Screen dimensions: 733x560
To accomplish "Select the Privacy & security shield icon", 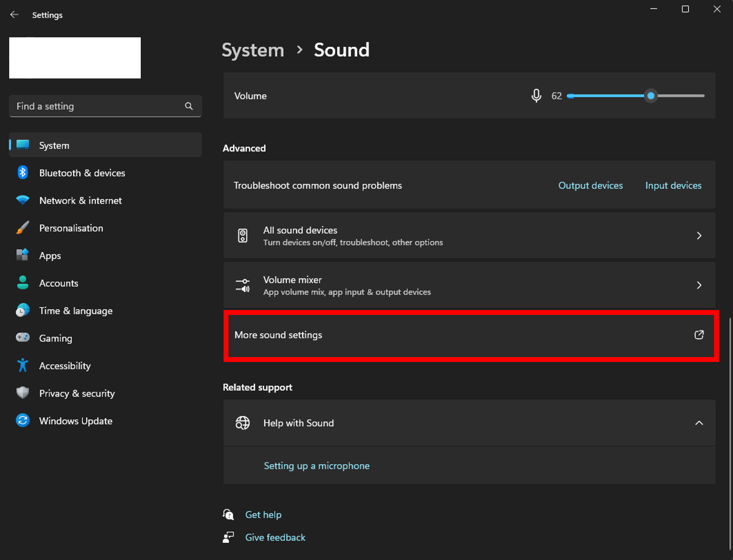I will point(22,393).
